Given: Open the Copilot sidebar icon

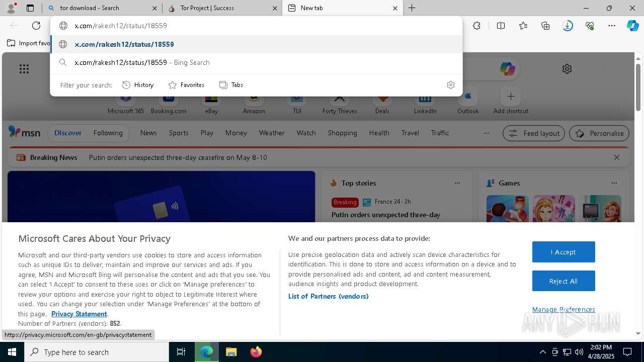Looking at the screenshot, I should [x=632, y=26].
